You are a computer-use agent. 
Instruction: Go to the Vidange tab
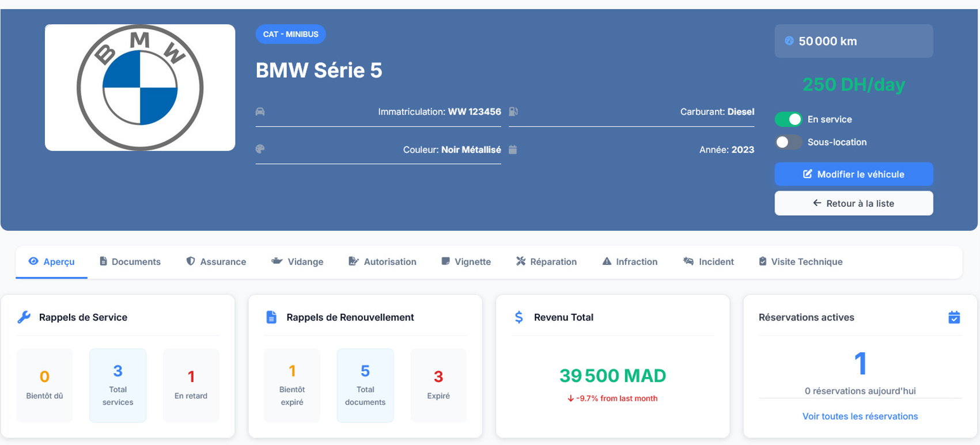tap(297, 262)
